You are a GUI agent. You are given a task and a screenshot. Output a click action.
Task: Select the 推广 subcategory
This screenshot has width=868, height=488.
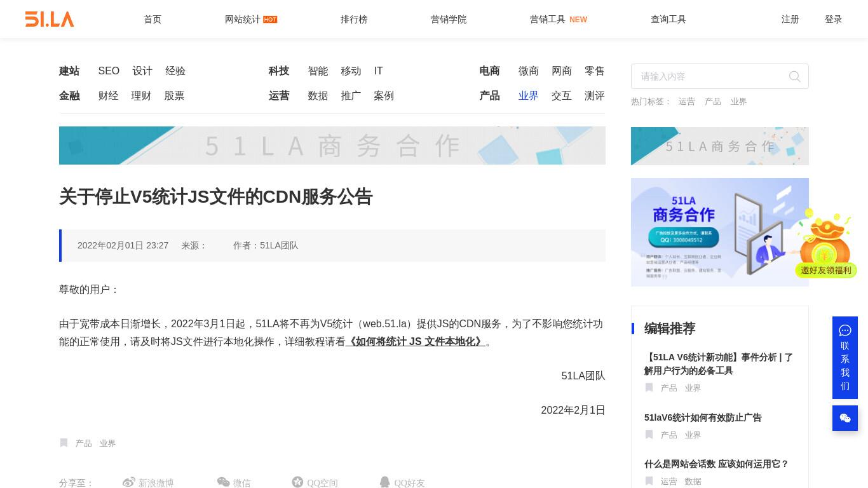[351, 96]
